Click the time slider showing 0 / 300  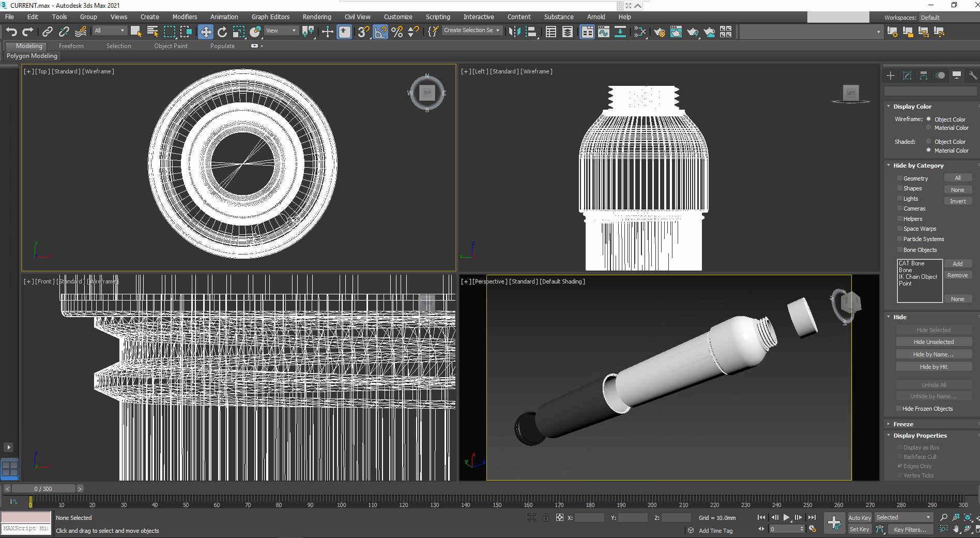click(43, 489)
